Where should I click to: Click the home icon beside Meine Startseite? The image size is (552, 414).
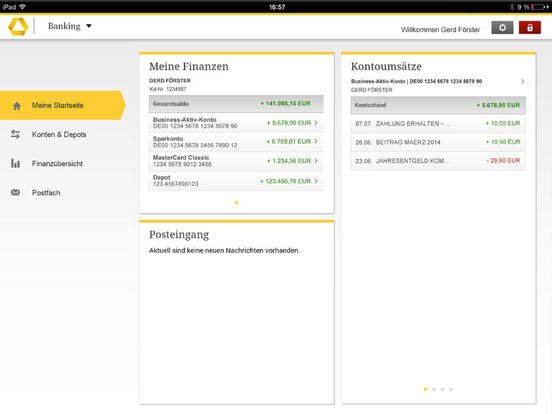coord(17,106)
